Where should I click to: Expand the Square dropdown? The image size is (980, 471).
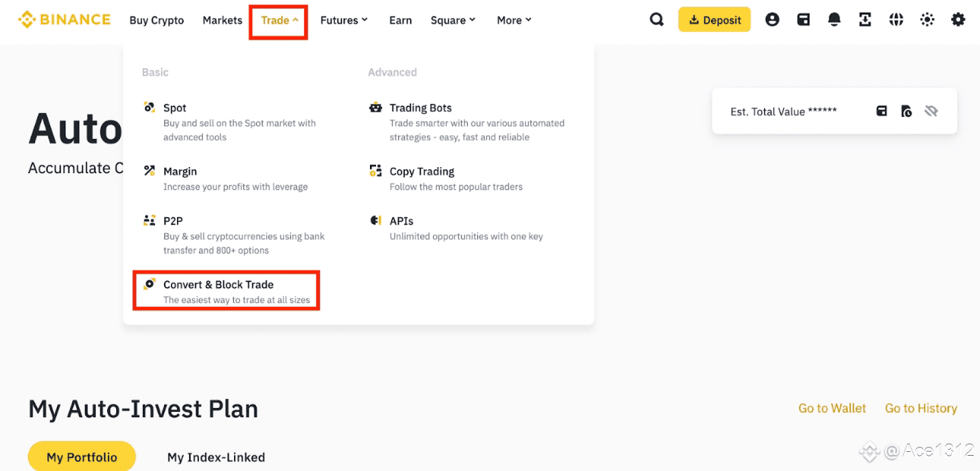453,21
